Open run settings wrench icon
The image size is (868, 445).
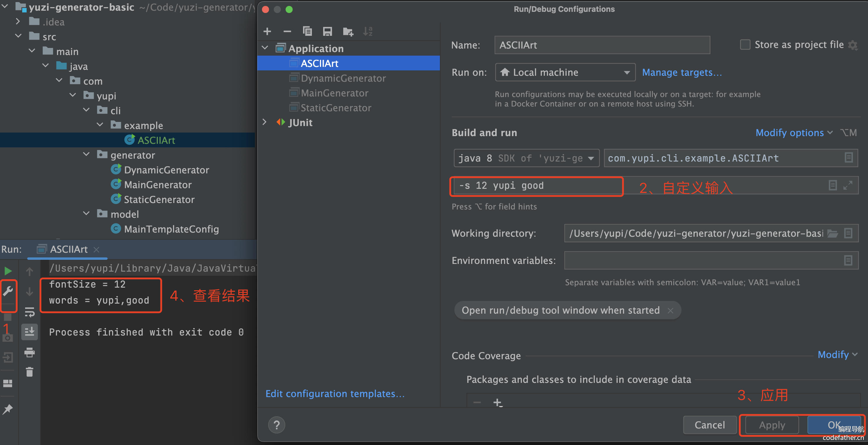tap(8, 291)
